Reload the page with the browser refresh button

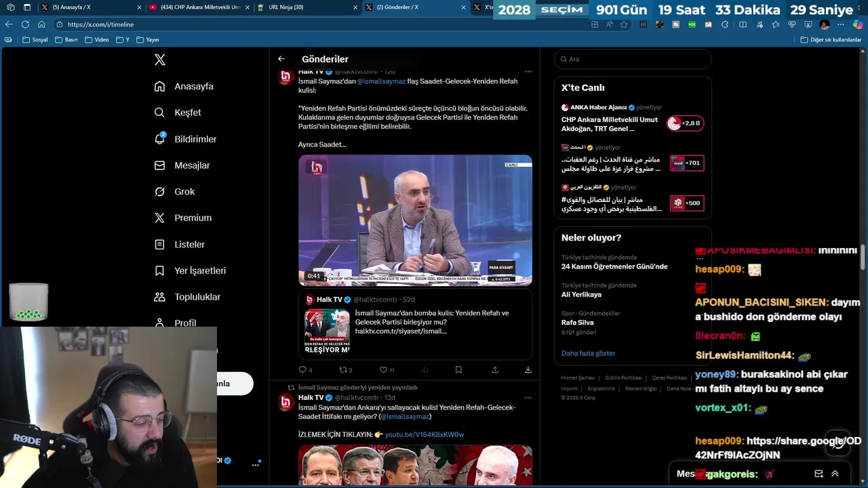pos(25,24)
